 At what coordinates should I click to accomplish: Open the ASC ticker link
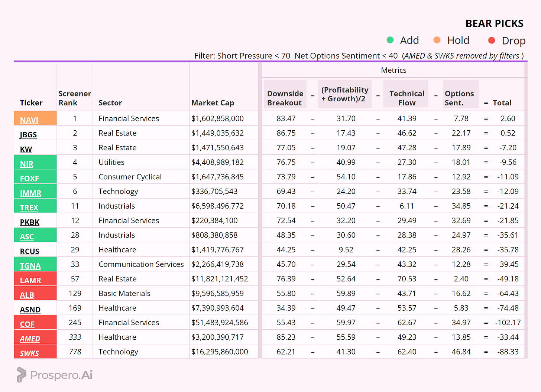pos(27,236)
